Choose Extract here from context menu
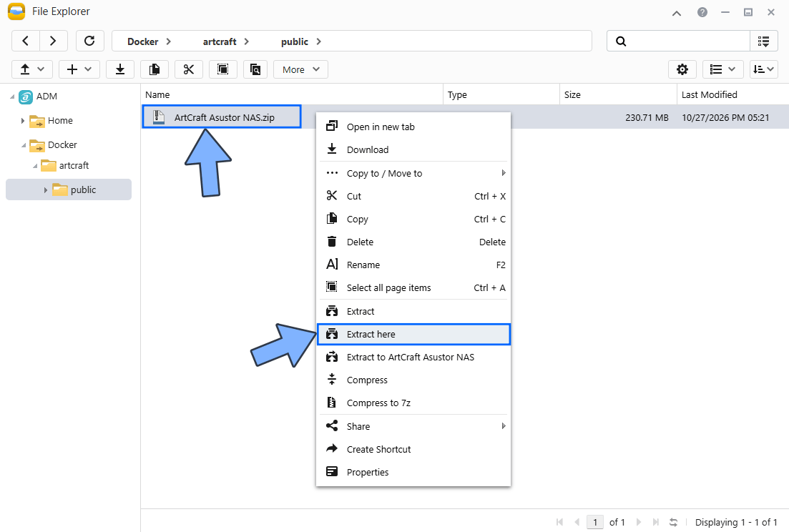The width and height of the screenshot is (789, 532). coord(413,335)
